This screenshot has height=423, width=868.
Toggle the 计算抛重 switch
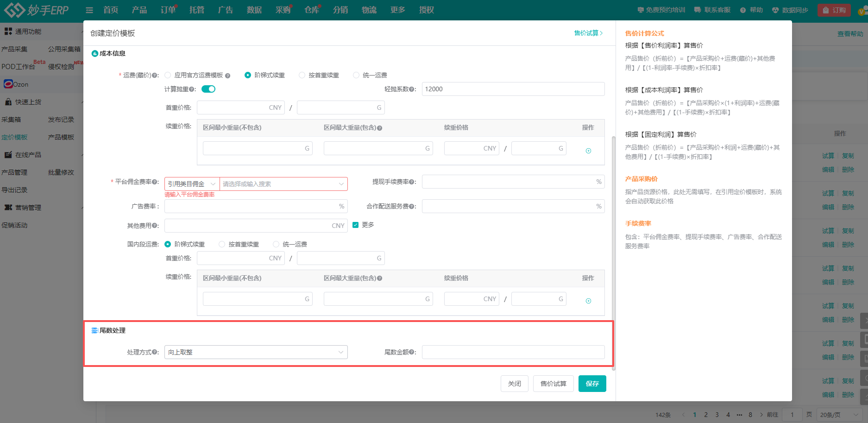[x=208, y=89]
